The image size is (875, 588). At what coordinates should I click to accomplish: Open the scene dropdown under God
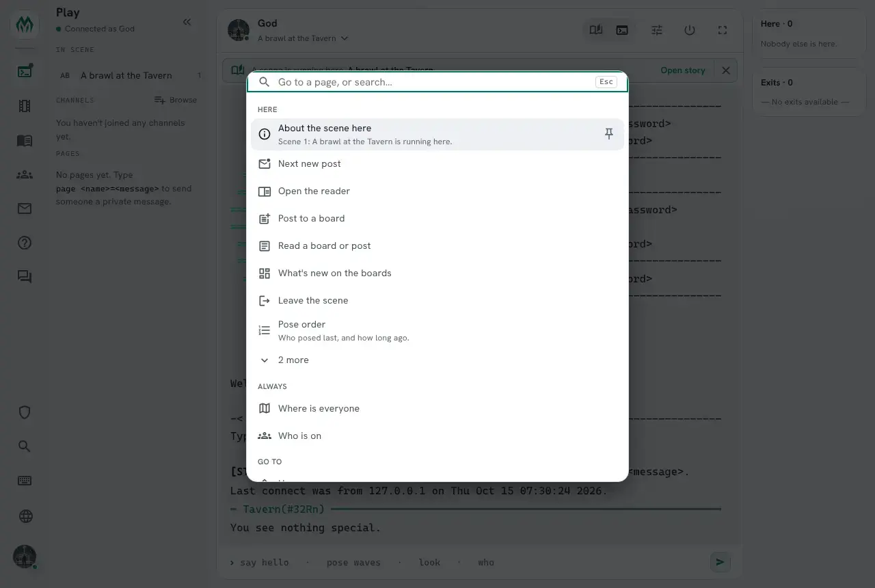[303, 38]
